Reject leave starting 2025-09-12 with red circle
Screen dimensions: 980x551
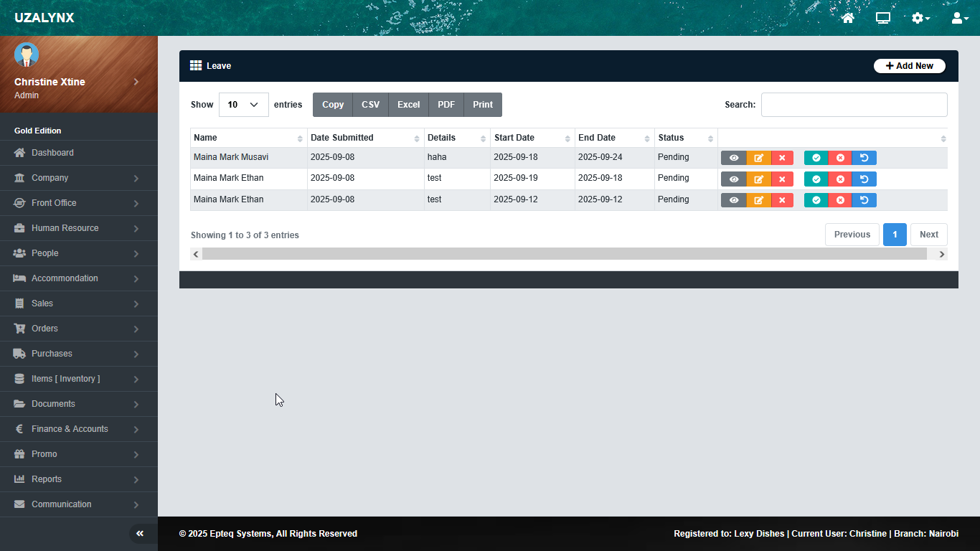840,200
